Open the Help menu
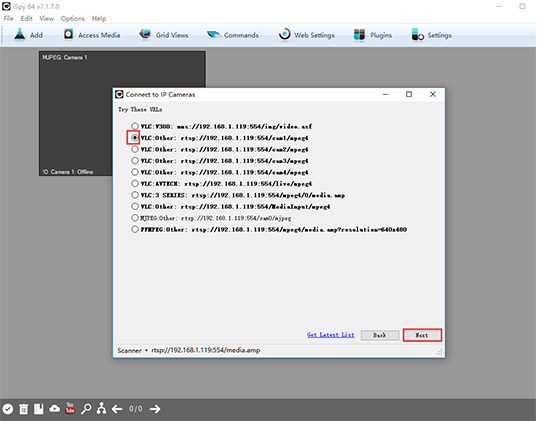Viewport: 537px width, 421px height. pos(99,18)
